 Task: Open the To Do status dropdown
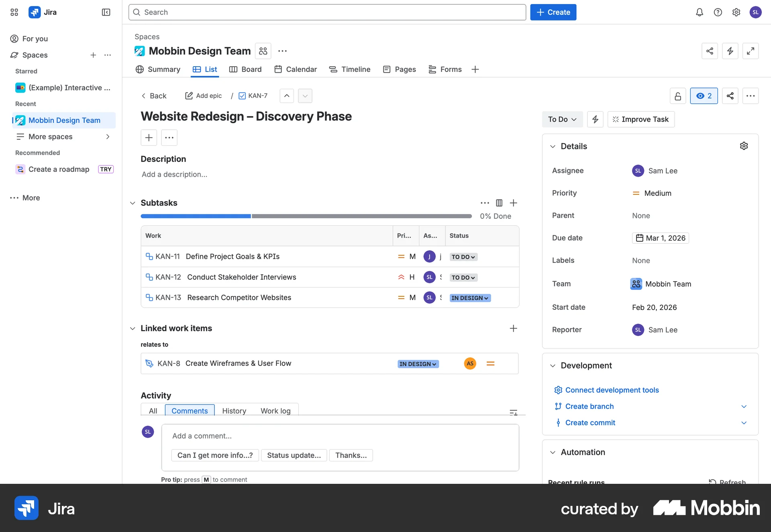[562, 119]
